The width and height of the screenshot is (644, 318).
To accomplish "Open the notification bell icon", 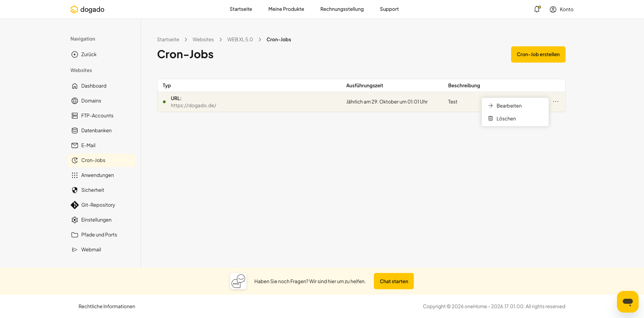I will pyautogui.click(x=537, y=9).
